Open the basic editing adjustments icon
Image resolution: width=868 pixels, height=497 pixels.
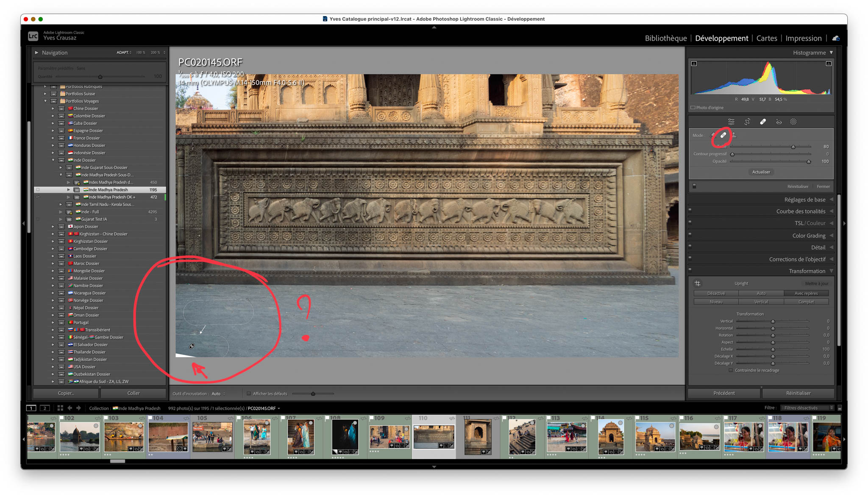click(731, 122)
